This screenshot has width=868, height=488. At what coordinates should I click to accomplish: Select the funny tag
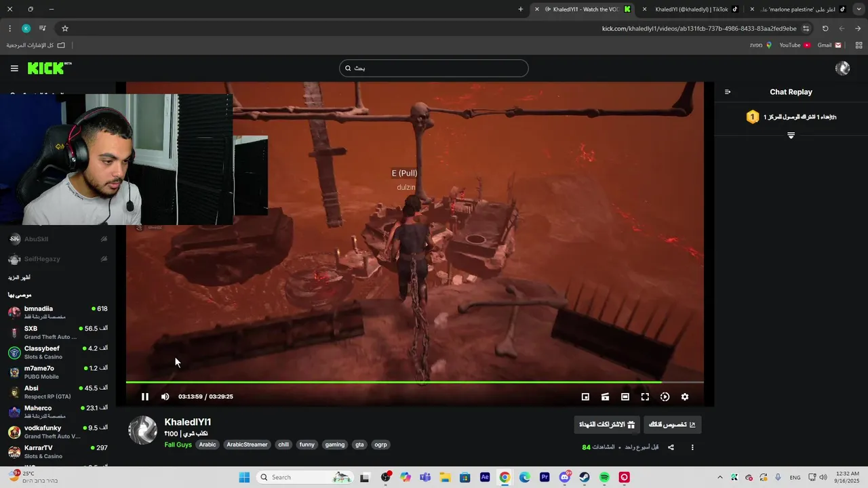[x=307, y=445]
